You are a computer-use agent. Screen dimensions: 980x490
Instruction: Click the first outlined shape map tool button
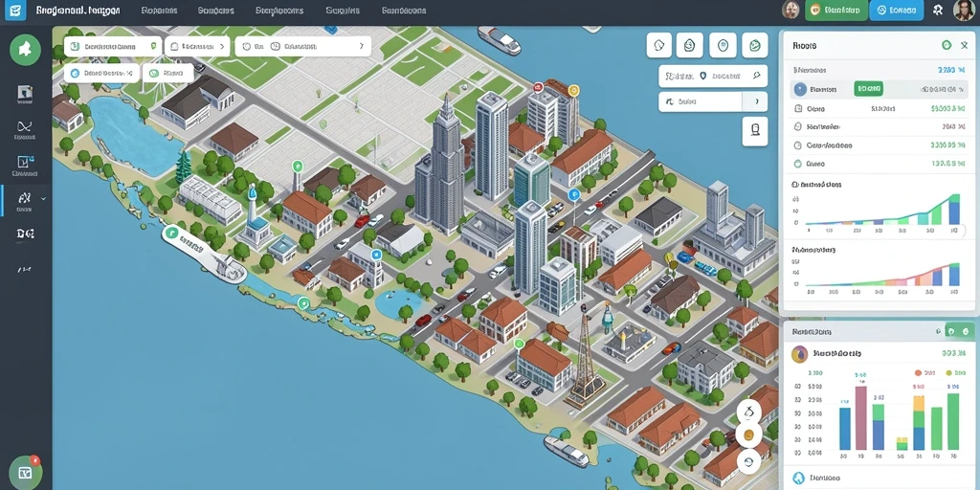(x=658, y=45)
